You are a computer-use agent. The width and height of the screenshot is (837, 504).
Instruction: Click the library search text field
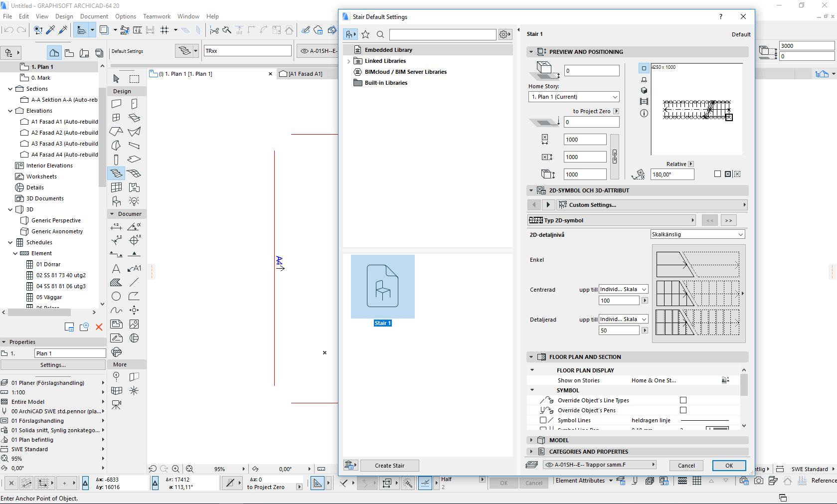click(x=443, y=34)
